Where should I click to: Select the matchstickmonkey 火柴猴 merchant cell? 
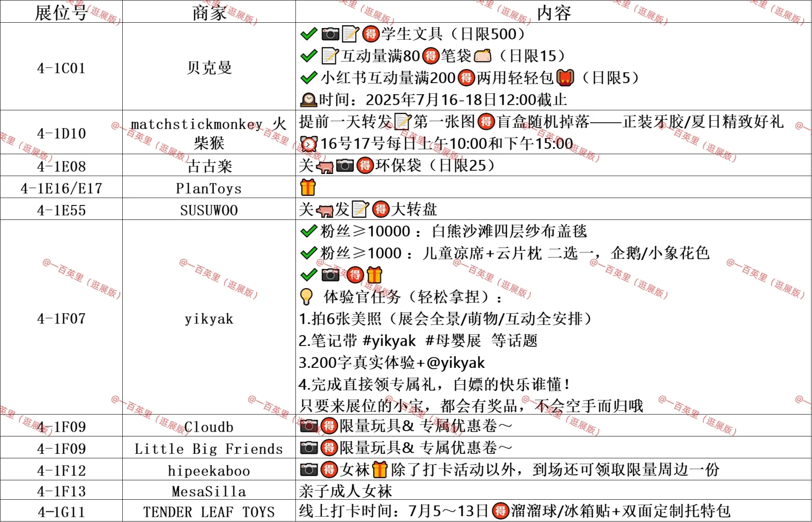coord(209,132)
